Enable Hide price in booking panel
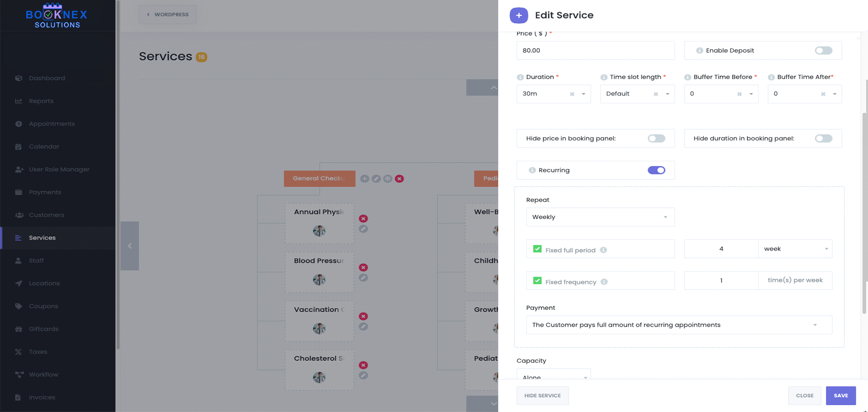Screen dimensions: 868x412 (656, 139)
